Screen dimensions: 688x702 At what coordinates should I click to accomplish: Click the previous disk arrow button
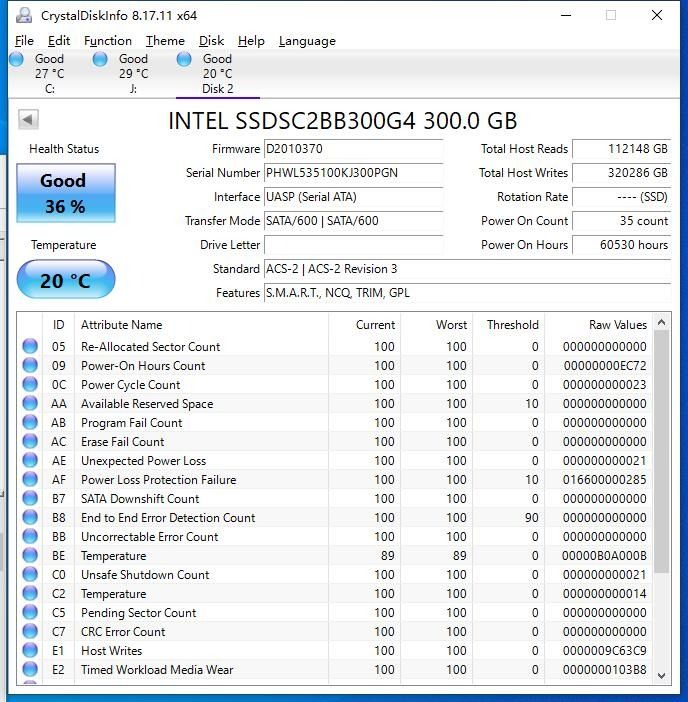(x=28, y=120)
